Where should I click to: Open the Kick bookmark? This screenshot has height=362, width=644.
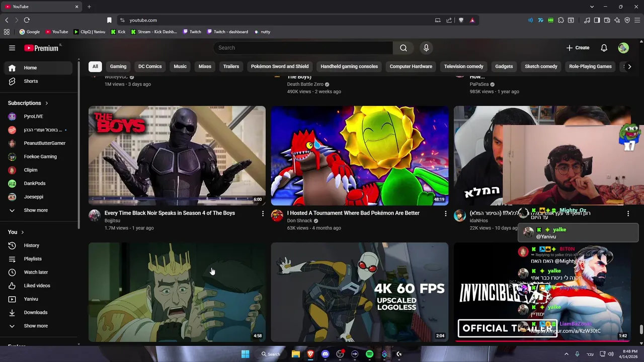tap(117, 32)
